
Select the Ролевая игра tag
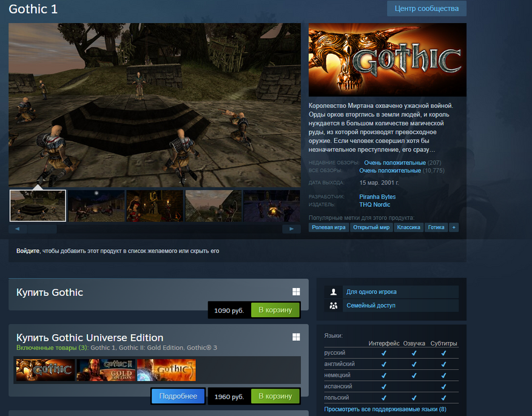point(328,227)
